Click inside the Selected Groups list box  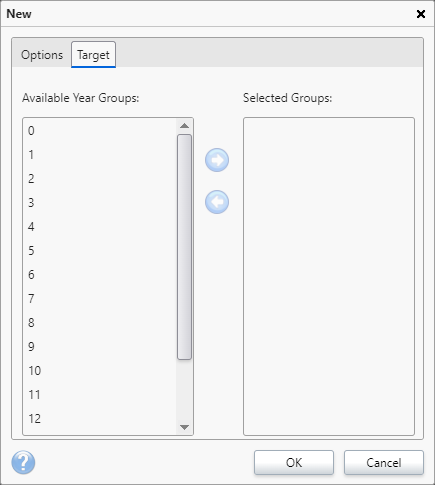[329, 276]
